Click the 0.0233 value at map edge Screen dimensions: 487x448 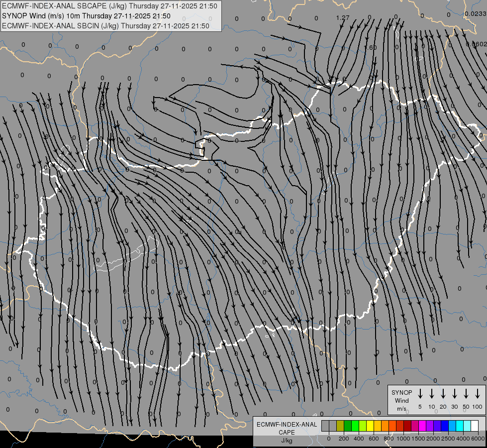476,13
